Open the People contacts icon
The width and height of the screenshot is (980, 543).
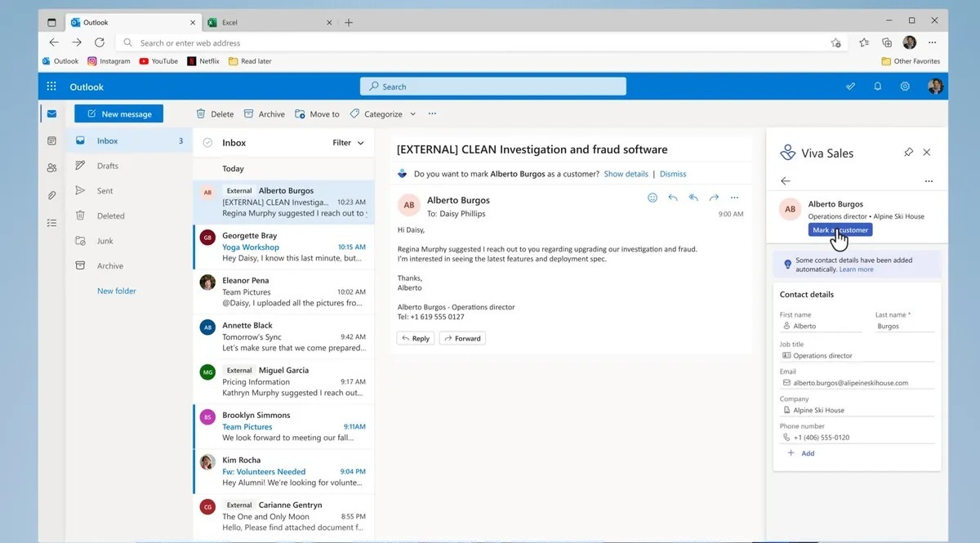(51, 168)
